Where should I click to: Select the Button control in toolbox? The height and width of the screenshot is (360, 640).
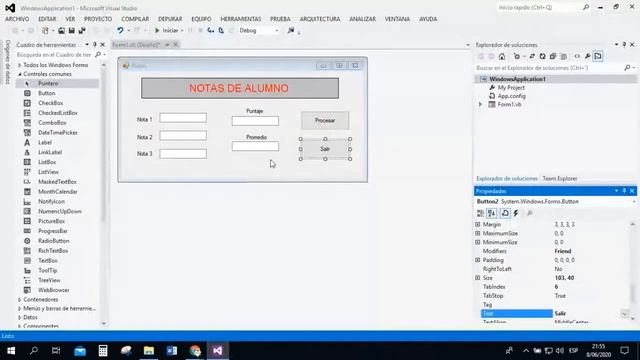tap(47, 93)
